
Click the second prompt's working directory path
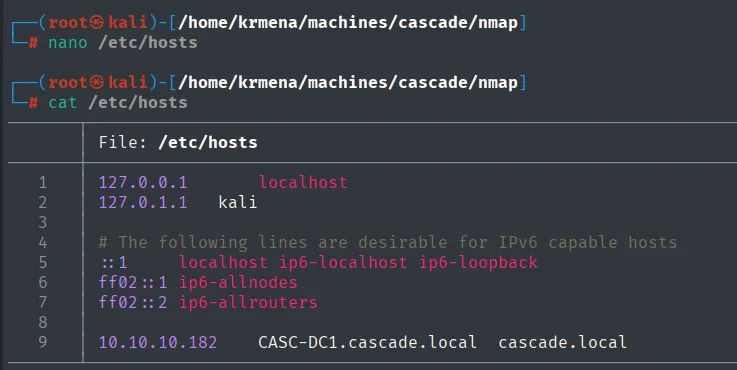(348, 83)
